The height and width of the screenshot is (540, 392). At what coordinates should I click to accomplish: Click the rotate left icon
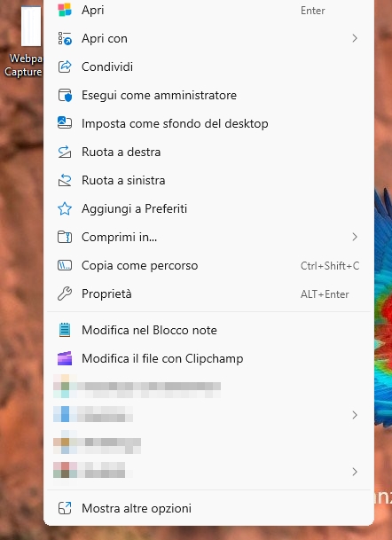click(65, 180)
